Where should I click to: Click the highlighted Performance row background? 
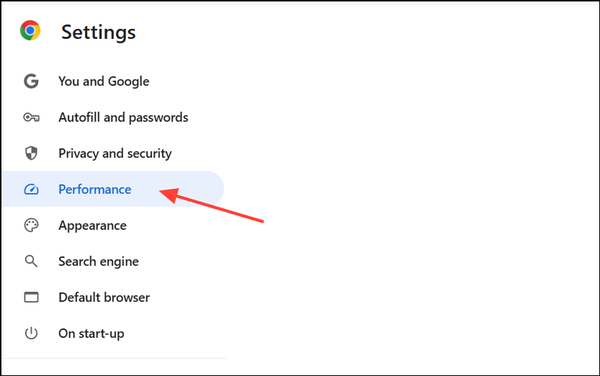113,189
